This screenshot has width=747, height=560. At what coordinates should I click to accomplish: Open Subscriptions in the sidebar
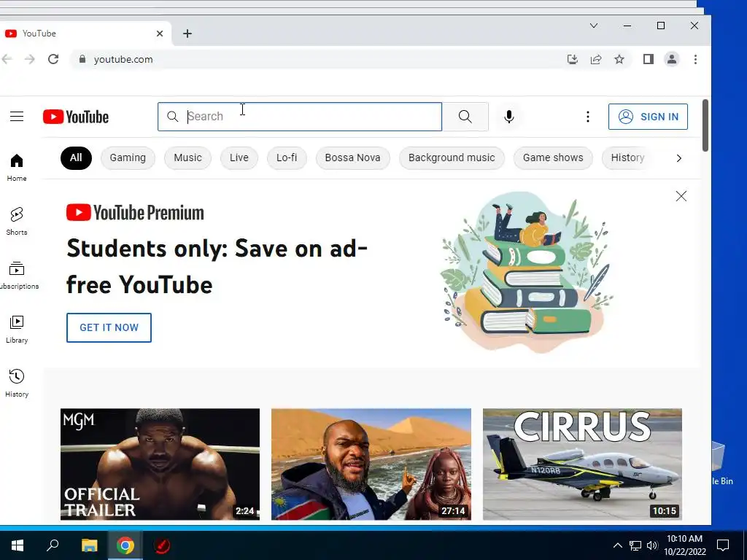click(x=18, y=276)
